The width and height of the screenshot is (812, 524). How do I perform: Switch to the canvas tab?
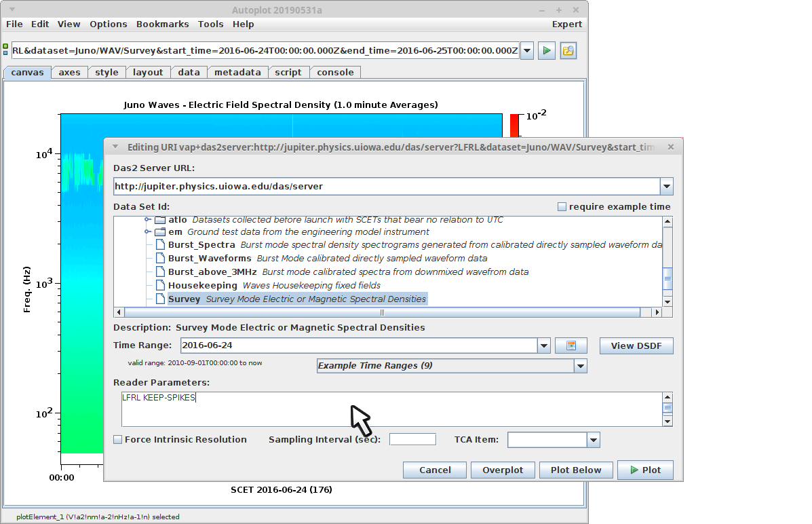(x=27, y=73)
